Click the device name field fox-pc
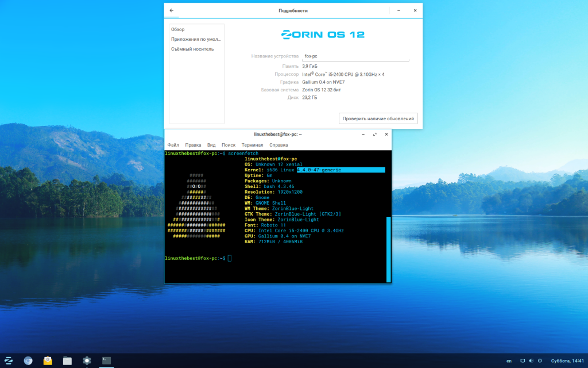The width and height of the screenshot is (588, 368). pyautogui.click(x=355, y=56)
